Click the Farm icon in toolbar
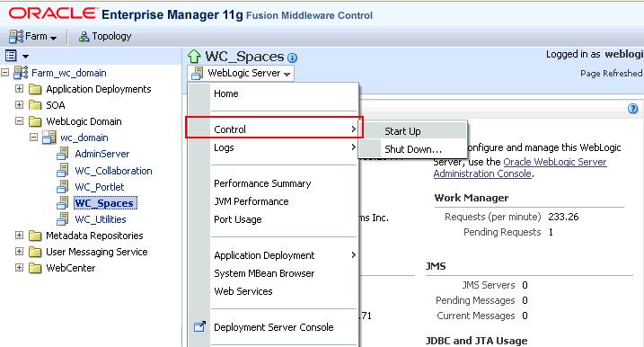 click(x=16, y=37)
